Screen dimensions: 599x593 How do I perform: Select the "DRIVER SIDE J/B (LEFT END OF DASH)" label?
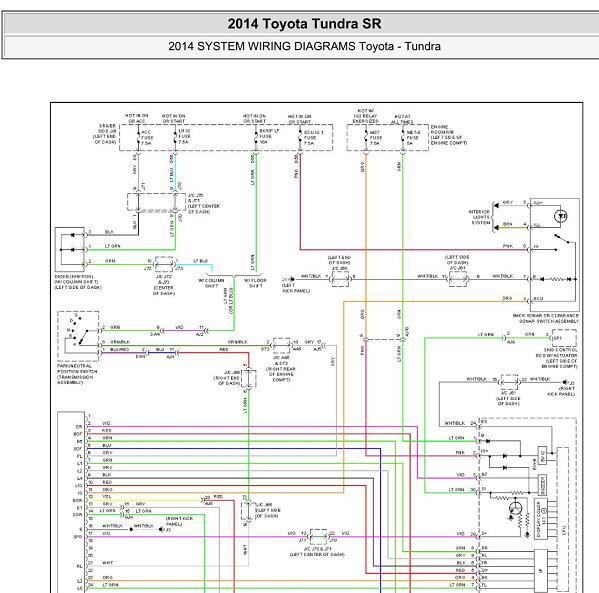[105, 134]
